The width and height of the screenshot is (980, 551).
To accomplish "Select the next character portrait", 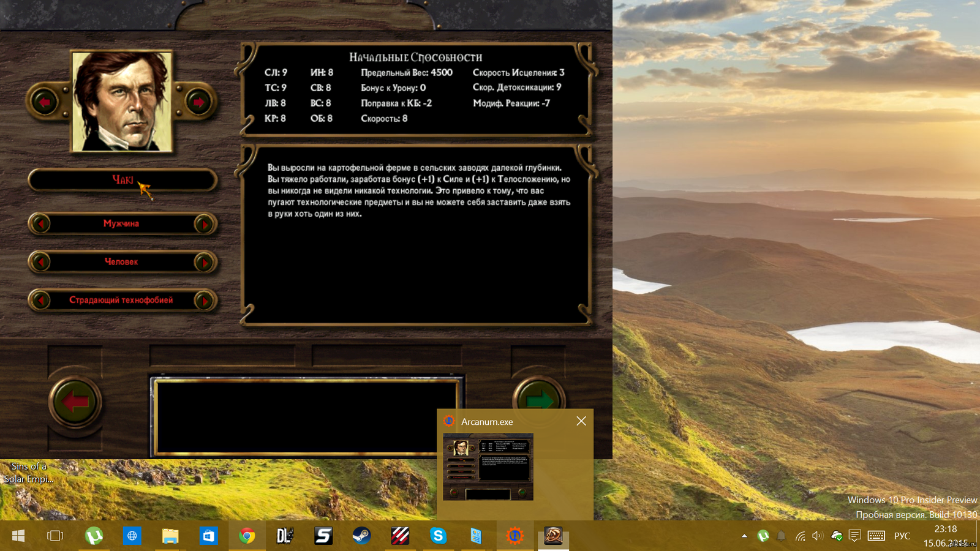I will (198, 102).
